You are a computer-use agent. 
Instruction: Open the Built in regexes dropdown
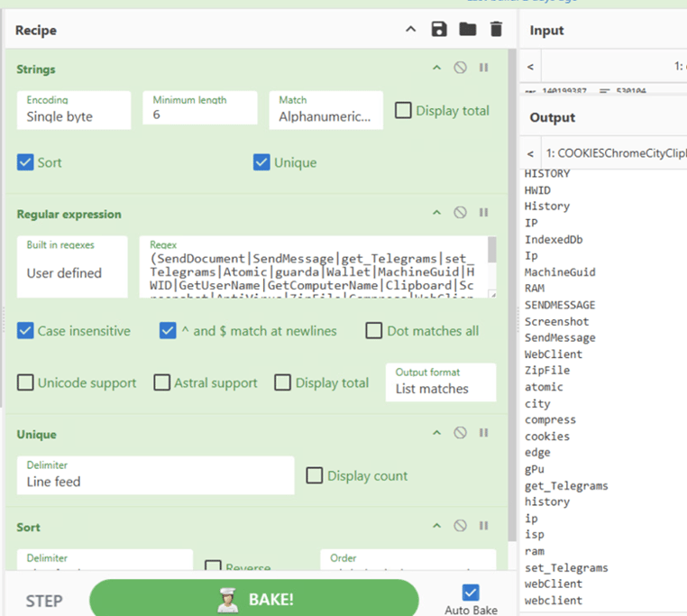tap(72, 267)
